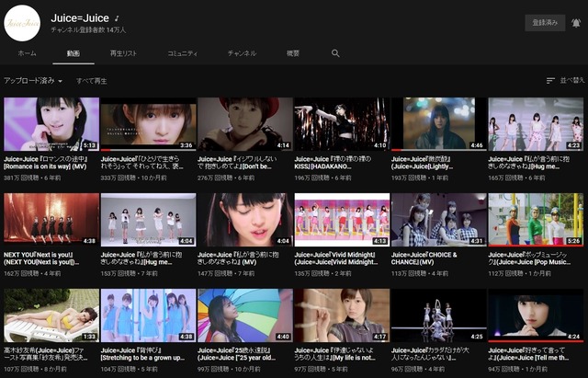The width and height of the screenshot is (588, 378).
Task: Click the Tell me title link
Action: point(529,354)
